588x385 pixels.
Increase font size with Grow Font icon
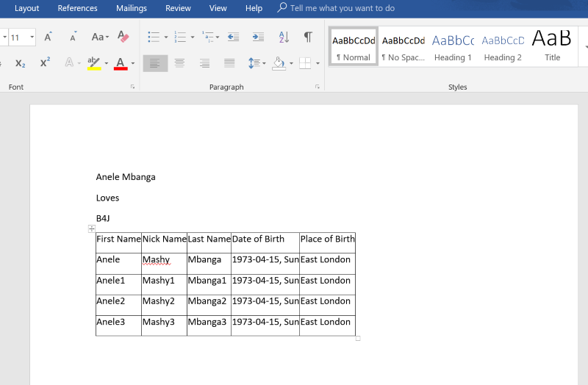click(x=48, y=37)
